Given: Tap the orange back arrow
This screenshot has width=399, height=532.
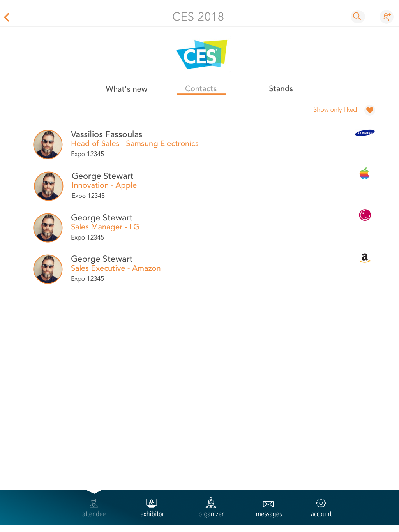Looking at the screenshot, I should (7, 17).
